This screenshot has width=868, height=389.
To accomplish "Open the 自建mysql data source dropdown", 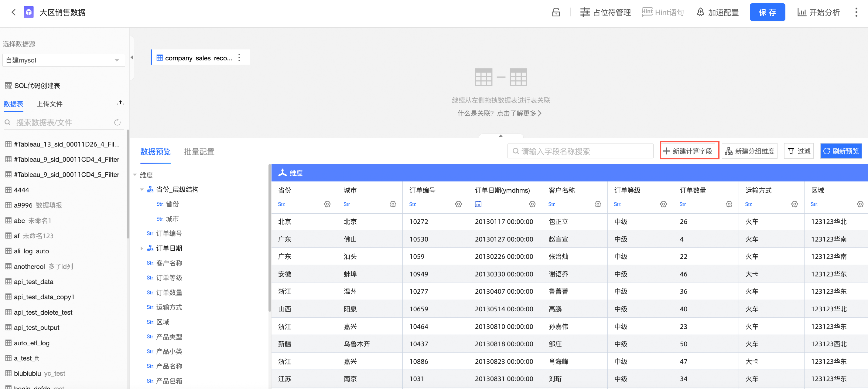I will click(64, 60).
